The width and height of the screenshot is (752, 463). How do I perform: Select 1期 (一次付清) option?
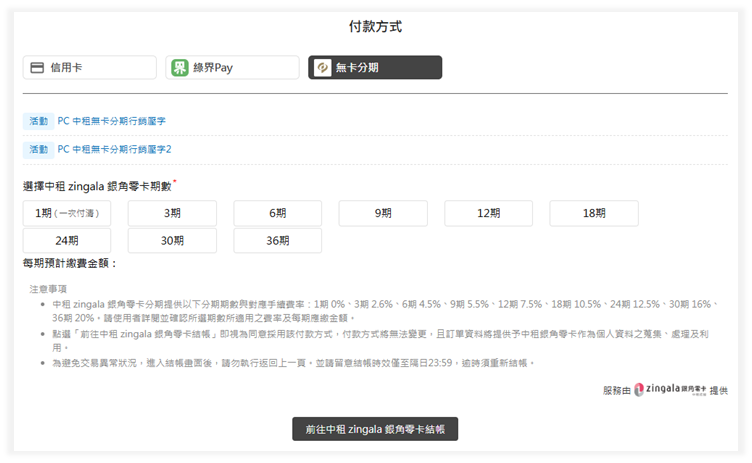click(67, 213)
